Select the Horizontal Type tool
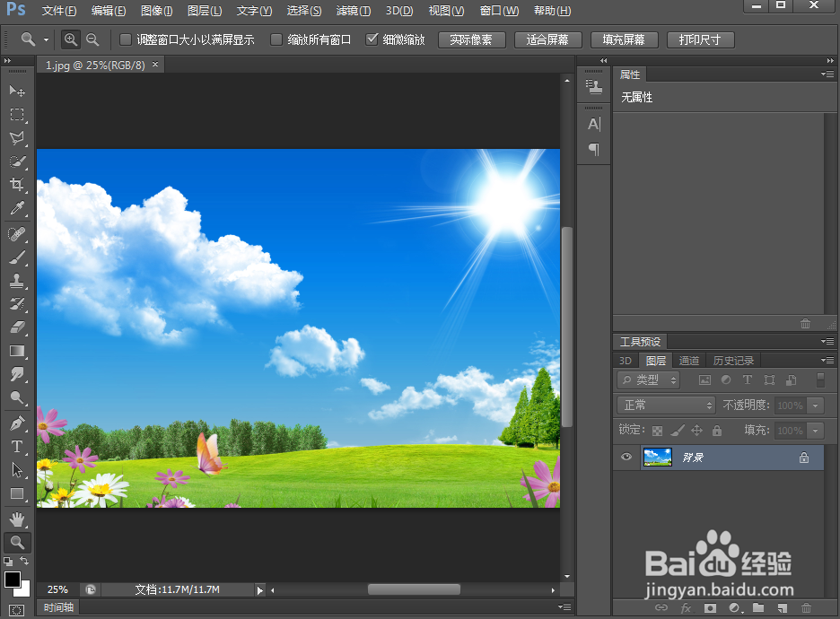This screenshot has width=840, height=619. pos(17,447)
